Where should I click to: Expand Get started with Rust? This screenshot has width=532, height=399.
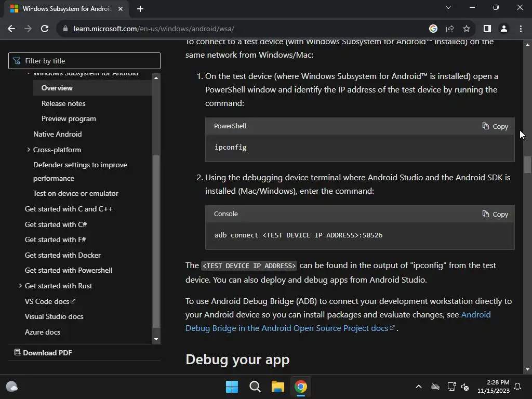[x=20, y=286]
